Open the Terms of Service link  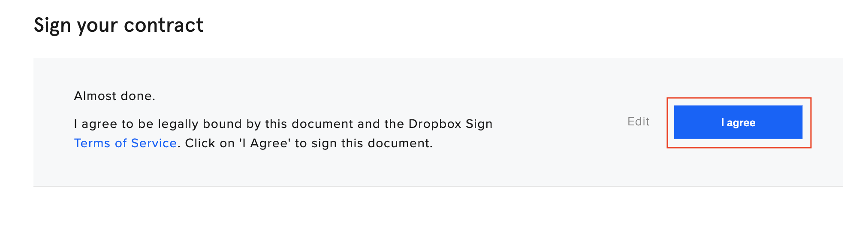(x=125, y=143)
